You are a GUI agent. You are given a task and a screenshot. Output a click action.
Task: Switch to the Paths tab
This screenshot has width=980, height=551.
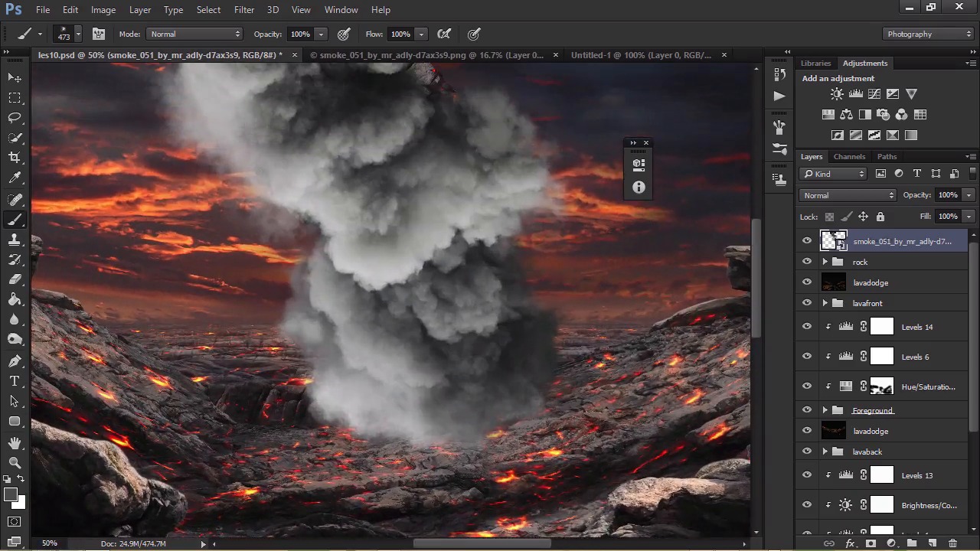[x=887, y=156]
